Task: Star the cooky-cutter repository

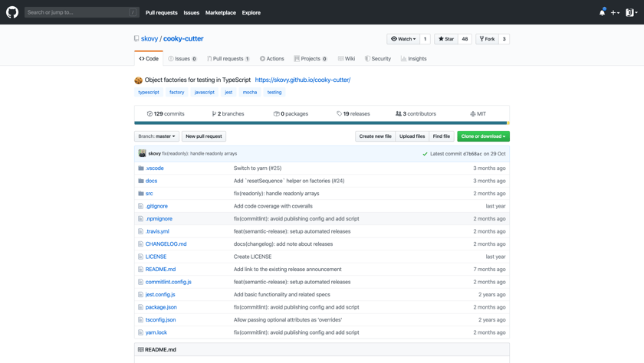Action: click(446, 39)
